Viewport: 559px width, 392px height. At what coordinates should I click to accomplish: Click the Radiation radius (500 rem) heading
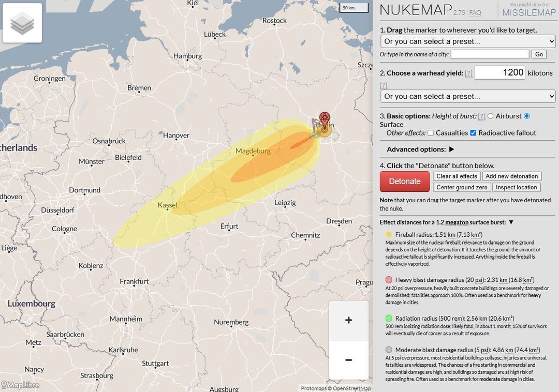point(454,319)
